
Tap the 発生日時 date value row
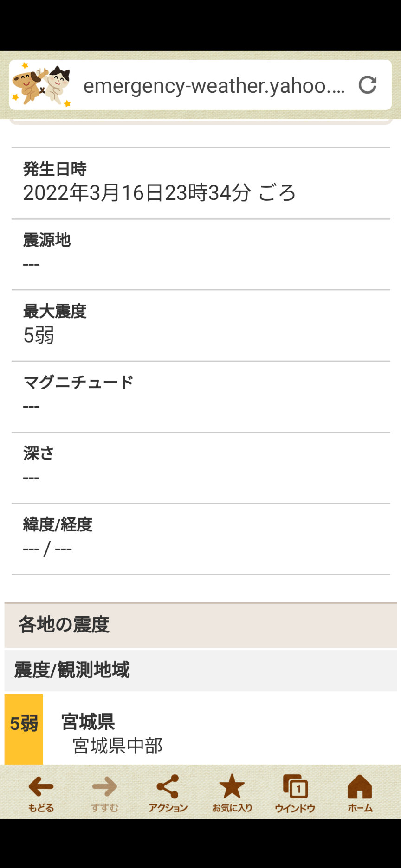pos(201,184)
